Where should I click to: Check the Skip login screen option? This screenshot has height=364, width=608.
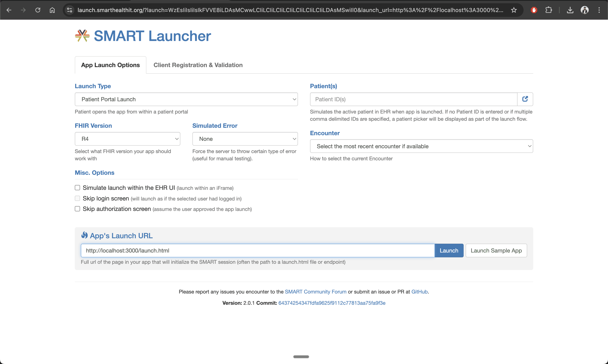point(77,198)
